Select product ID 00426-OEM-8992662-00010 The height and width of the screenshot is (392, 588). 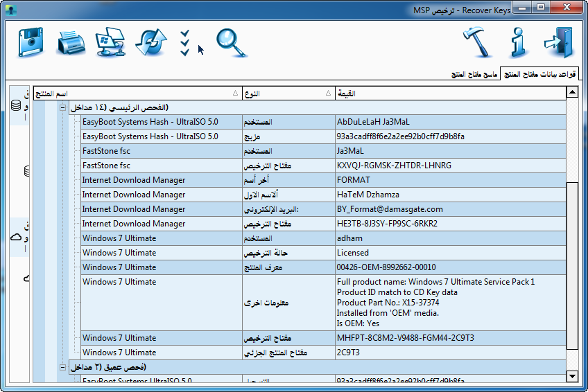(451, 267)
